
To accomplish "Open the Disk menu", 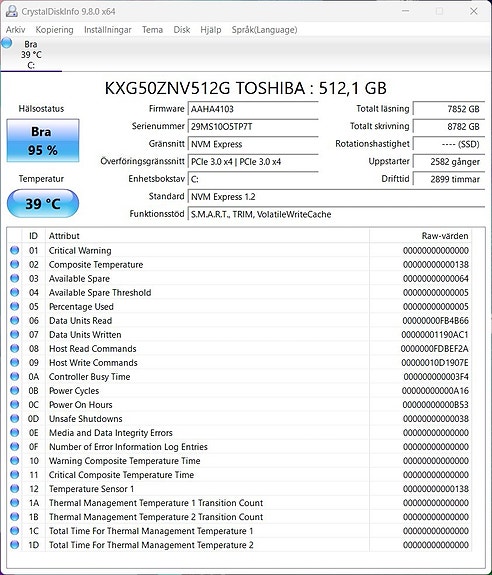I will coord(182,30).
